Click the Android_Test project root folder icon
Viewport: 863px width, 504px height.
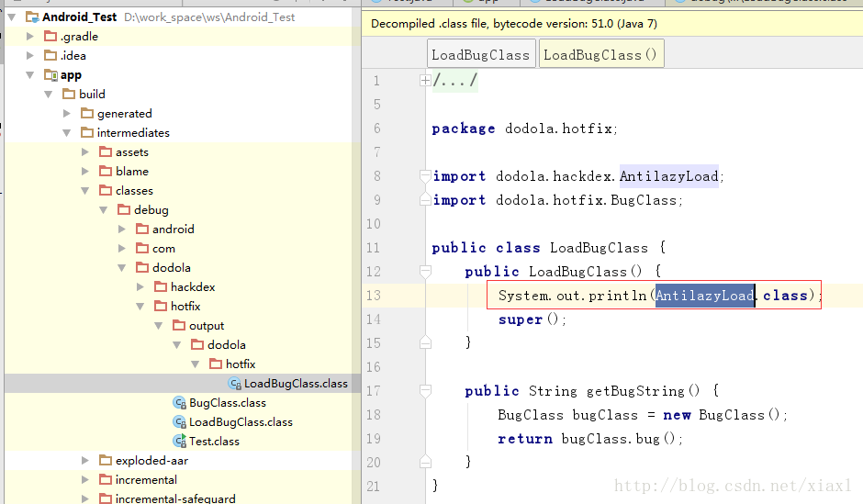pos(32,17)
